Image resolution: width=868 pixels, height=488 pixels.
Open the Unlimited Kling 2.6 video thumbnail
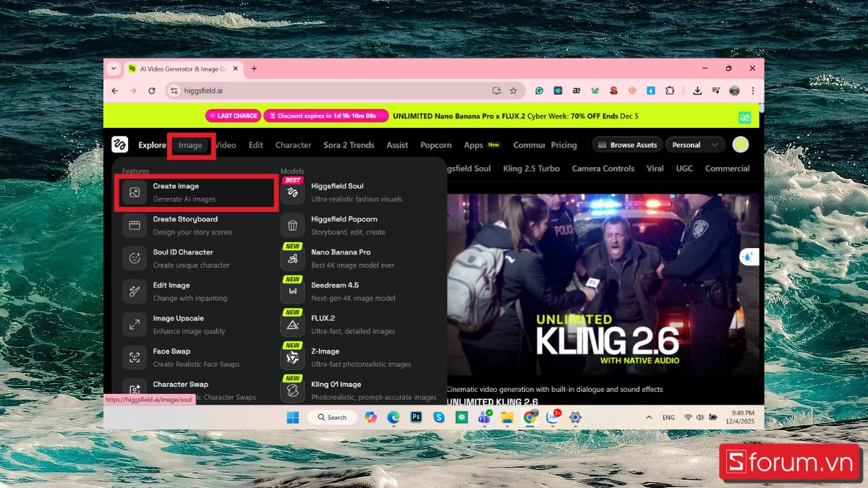tap(603, 284)
